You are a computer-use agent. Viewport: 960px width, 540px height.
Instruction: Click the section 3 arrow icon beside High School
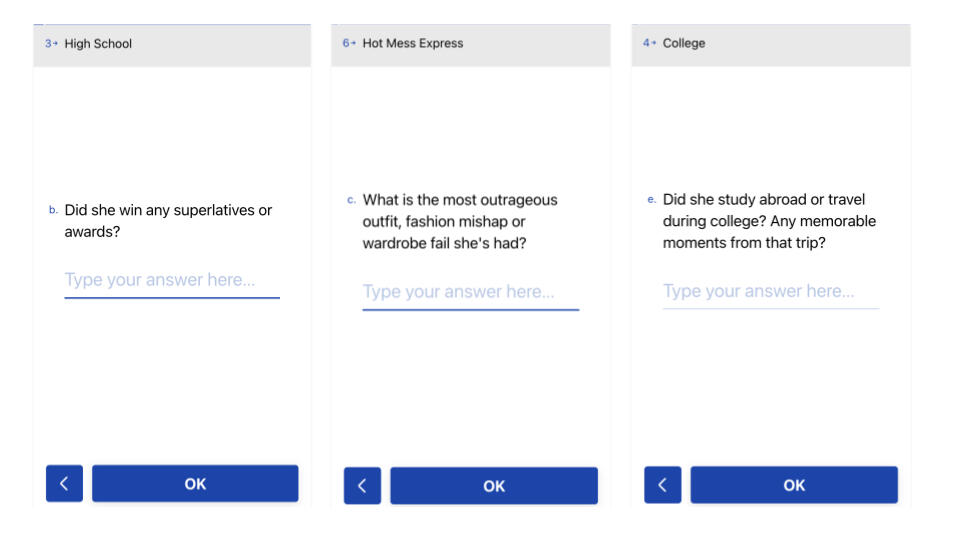click(x=54, y=44)
